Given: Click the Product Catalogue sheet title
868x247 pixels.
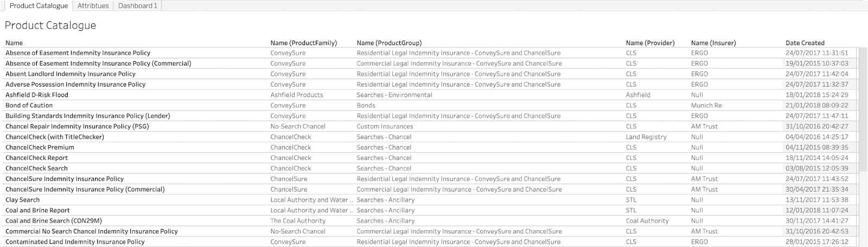Looking at the screenshot, I should tap(50, 25).
